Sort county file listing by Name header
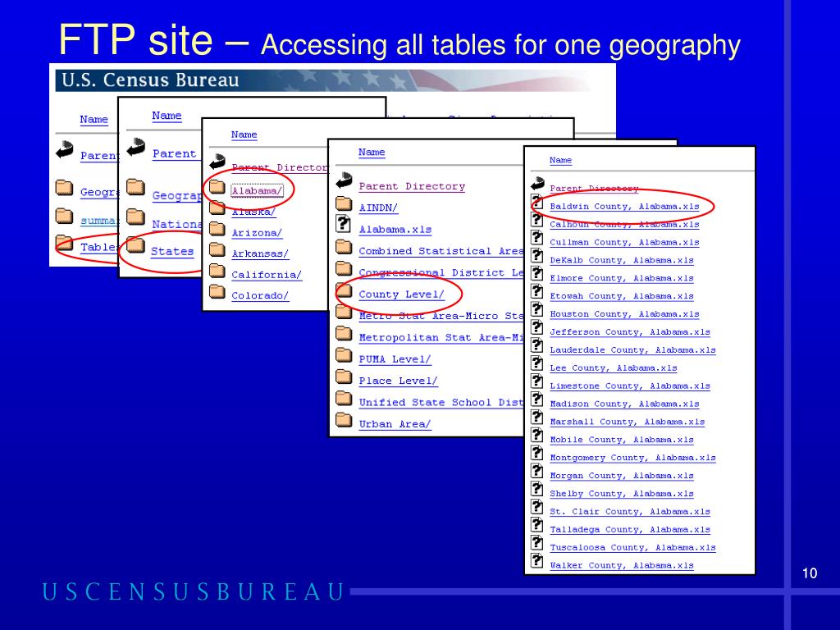 [x=560, y=160]
